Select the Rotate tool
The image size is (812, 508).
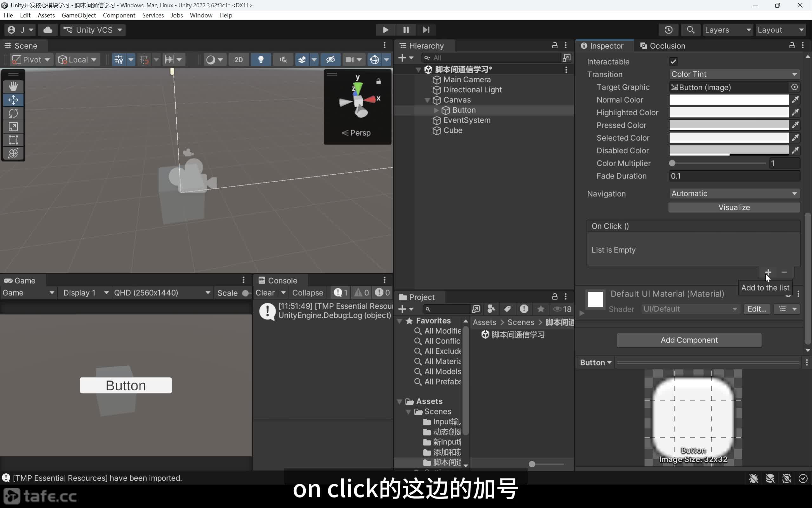13,113
